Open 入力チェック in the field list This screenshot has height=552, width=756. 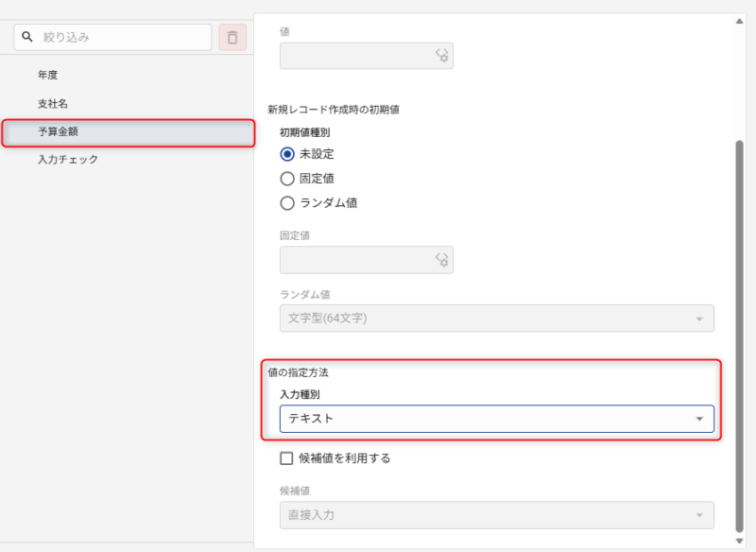68,159
